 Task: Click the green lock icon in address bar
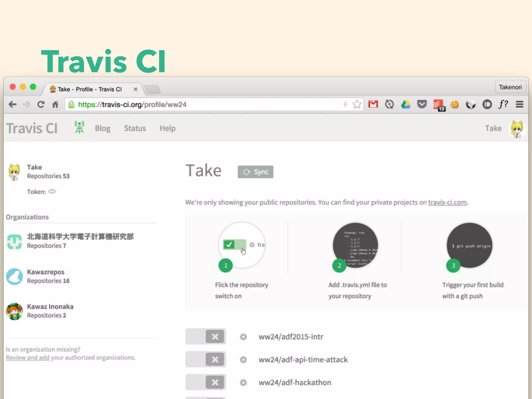pyautogui.click(x=71, y=104)
